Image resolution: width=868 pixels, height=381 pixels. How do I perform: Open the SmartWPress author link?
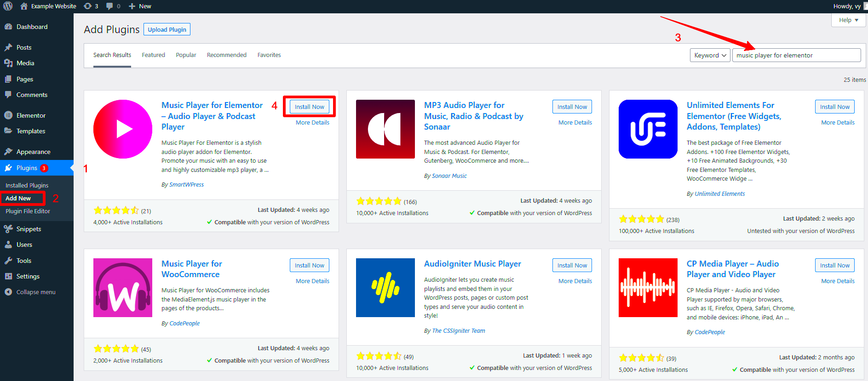tap(186, 185)
